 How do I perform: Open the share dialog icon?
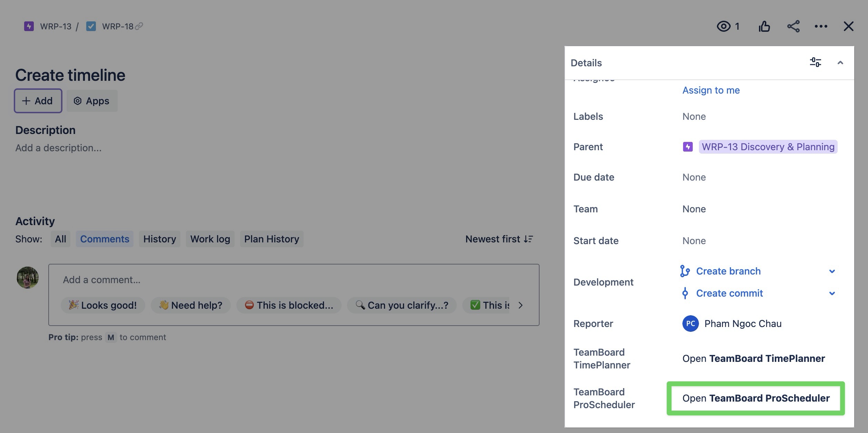click(794, 26)
